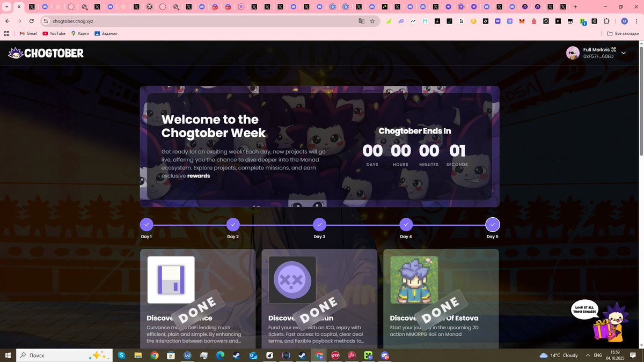Expand the Full Merkvis profile dropdown chevron
Viewport: 644px width, 362px height.
coord(623,53)
